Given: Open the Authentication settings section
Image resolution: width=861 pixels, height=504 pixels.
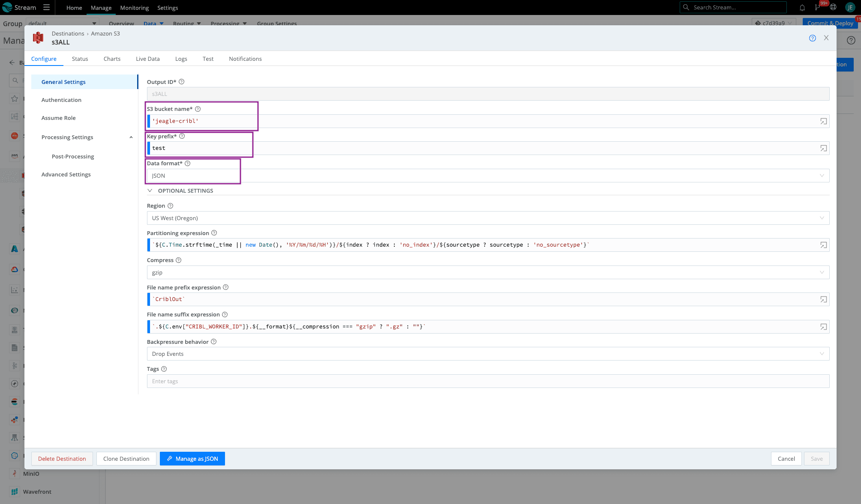Looking at the screenshot, I should [x=61, y=100].
